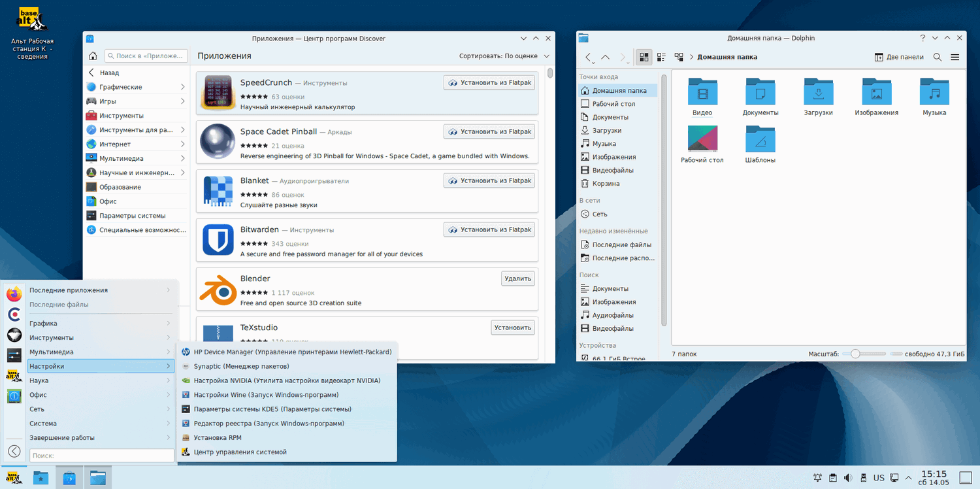Viewport: 980px width, 489px height.
Task: Open the SpeedCrunch app icon in Discover
Action: tap(218, 92)
